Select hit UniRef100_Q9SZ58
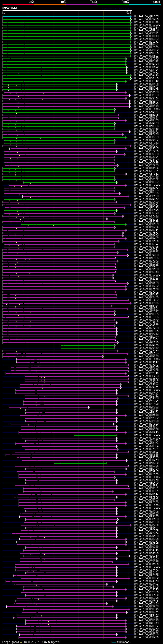This screenshot has height=644, width=163. point(146,606)
